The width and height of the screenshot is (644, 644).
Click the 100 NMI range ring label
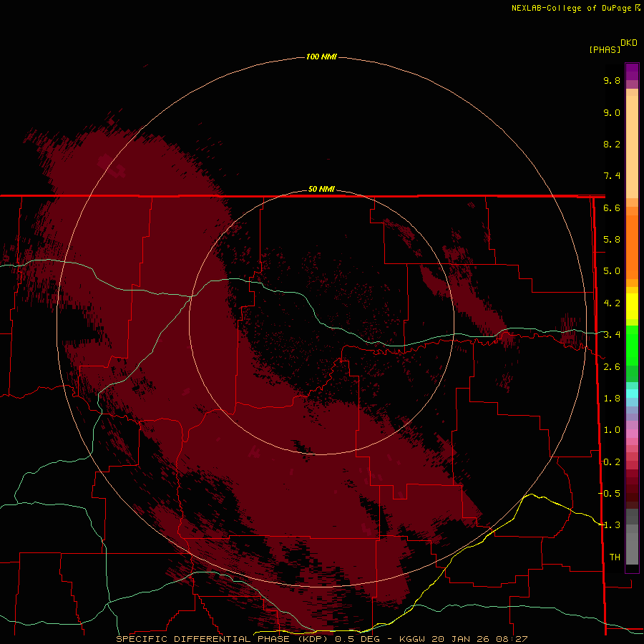point(321,57)
